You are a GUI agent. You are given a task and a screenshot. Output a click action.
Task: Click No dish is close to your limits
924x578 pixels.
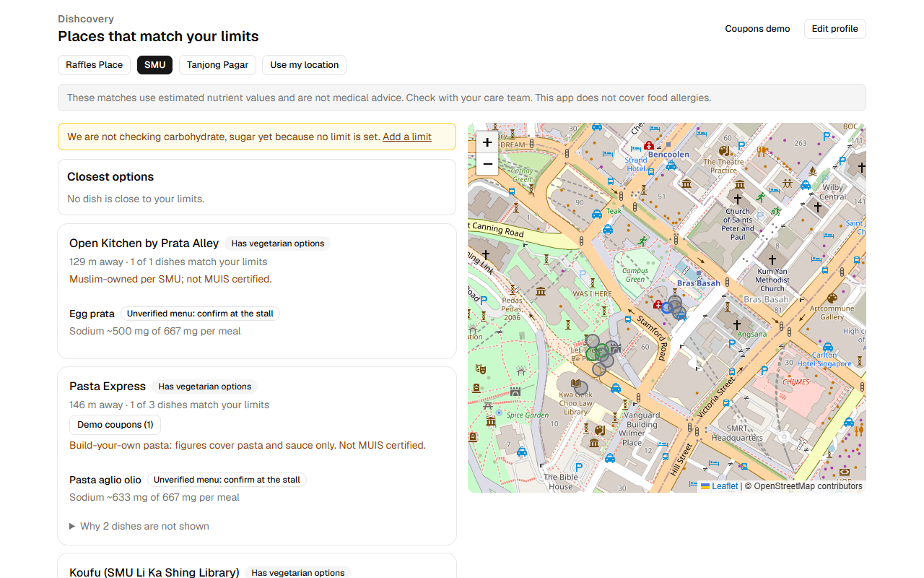(x=136, y=199)
